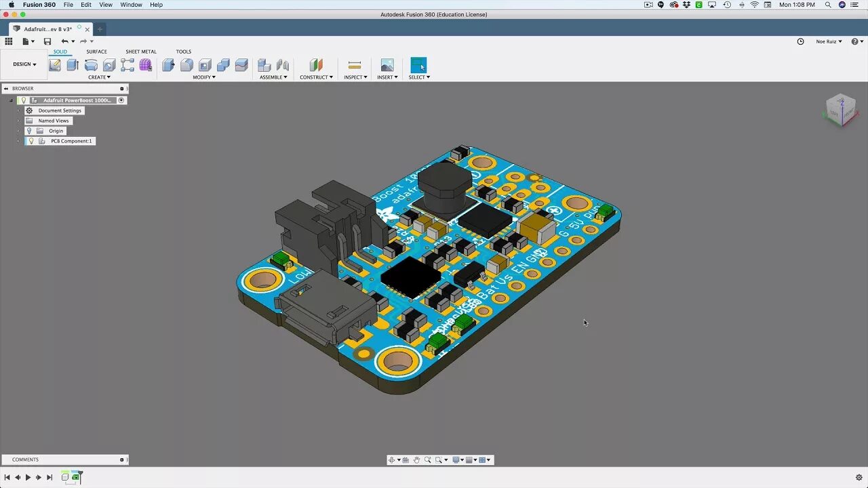Click the Insert image icon
This screenshot has width=868, height=488.
click(387, 65)
